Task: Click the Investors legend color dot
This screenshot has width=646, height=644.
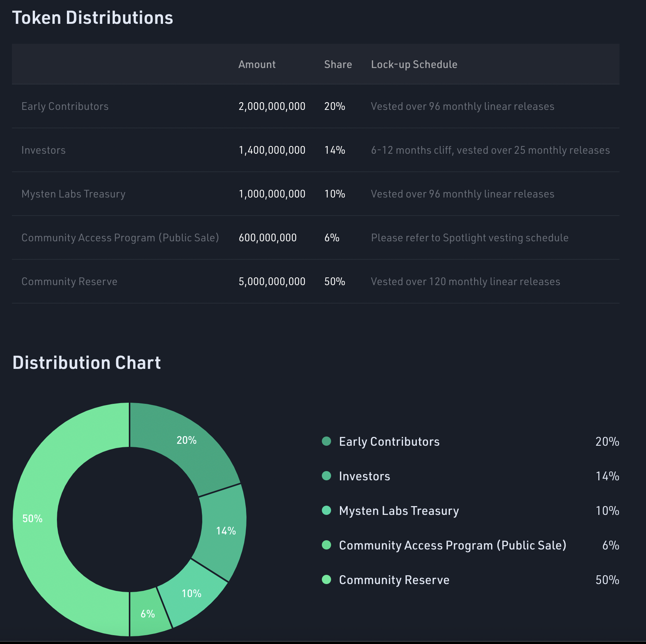Action: 326,476
